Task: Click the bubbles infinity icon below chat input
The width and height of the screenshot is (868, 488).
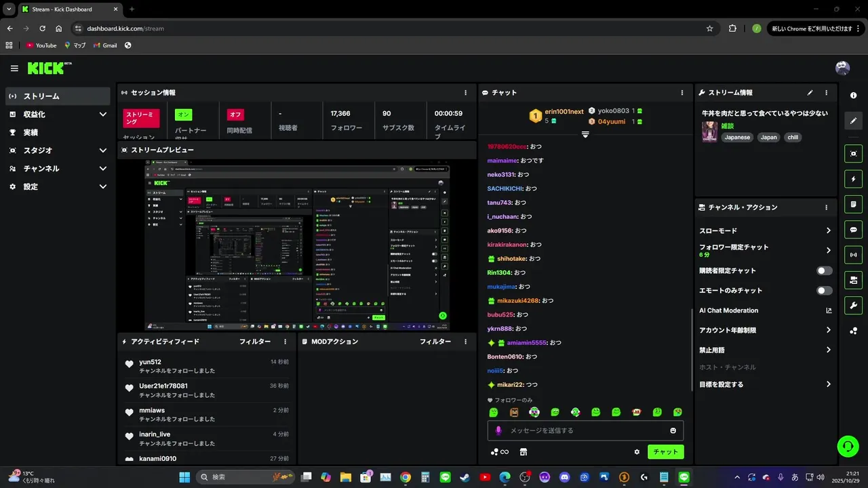Action: (x=500, y=452)
